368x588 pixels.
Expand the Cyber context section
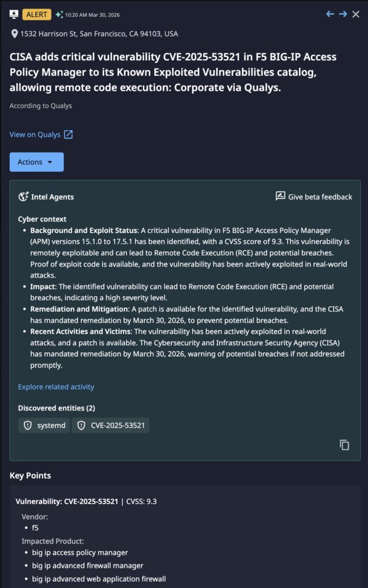42,219
